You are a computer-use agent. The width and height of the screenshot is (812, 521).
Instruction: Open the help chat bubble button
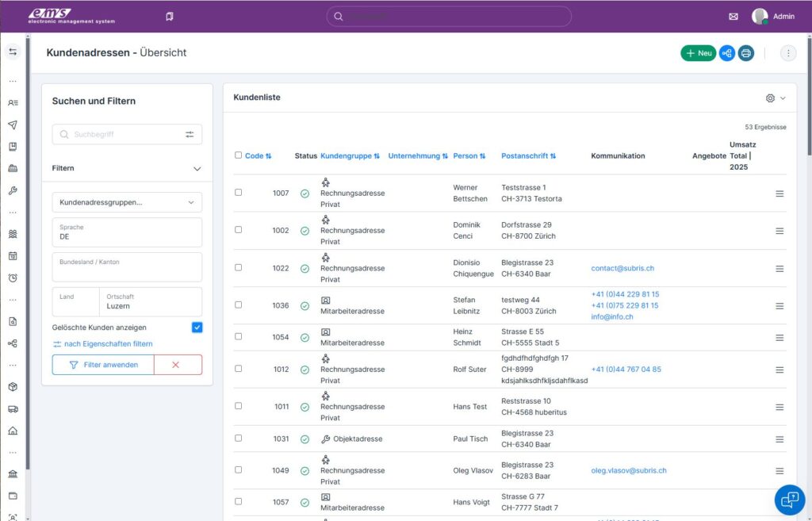coord(789,500)
